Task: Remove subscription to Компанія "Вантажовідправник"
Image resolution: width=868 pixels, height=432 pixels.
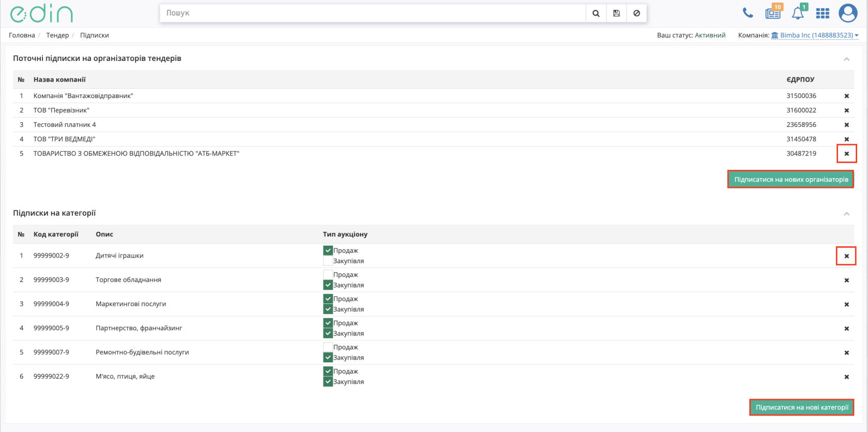Action: [x=846, y=96]
